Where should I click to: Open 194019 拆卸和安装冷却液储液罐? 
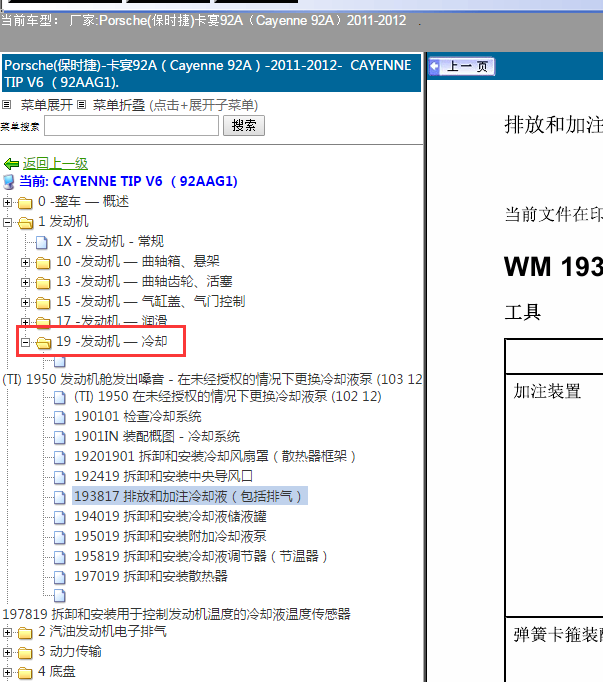click(170, 517)
